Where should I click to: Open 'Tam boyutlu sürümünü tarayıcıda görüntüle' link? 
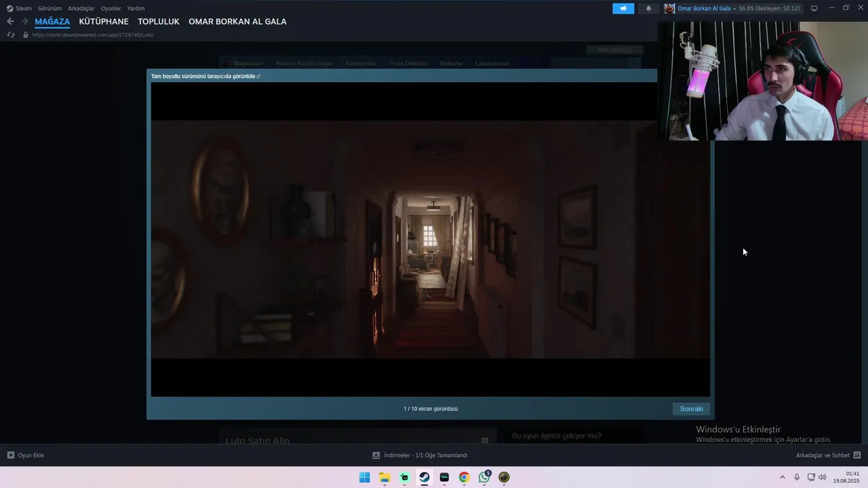[205, 77]
